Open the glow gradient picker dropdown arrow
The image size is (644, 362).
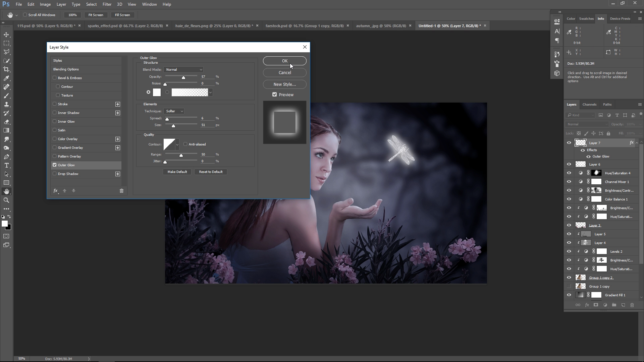pyautogui.click(x=210, y=93)
